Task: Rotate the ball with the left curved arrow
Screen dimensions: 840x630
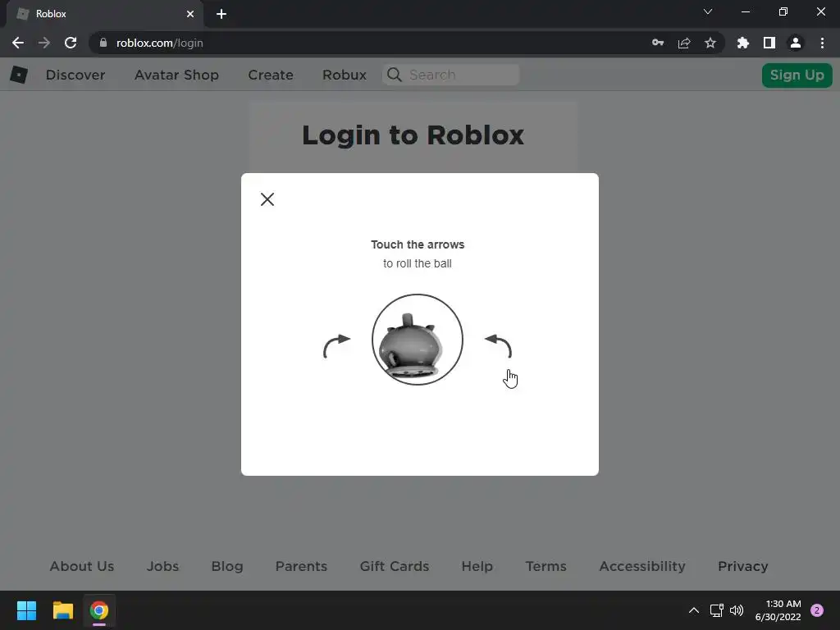Action: pos(336,346)
